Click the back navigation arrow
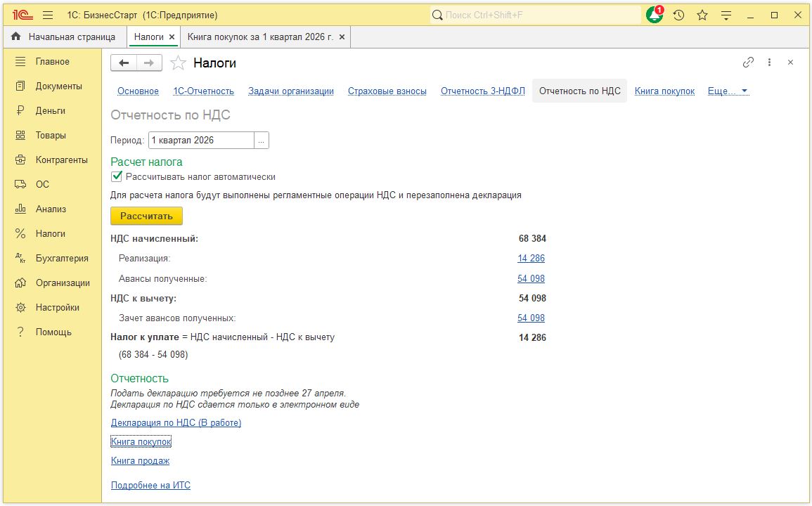Screen dimensions: 812x506 pyautogui.click(x=124, y=63)
